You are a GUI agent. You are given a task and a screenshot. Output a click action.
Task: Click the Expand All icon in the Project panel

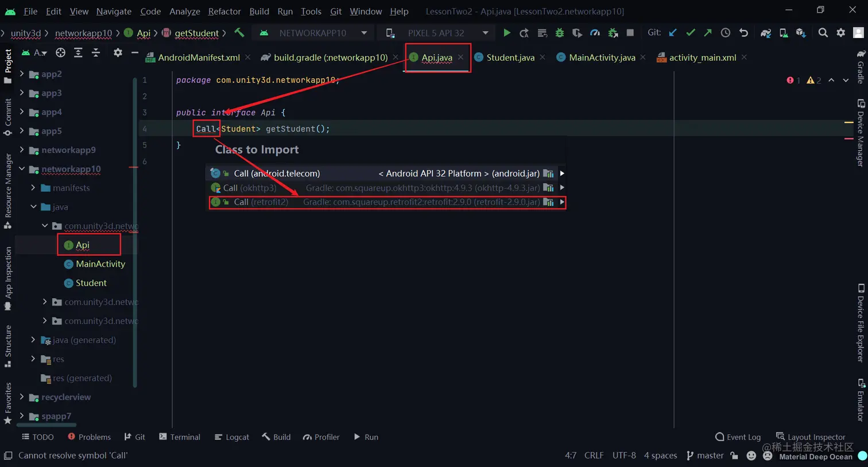(x=78, y=53)
